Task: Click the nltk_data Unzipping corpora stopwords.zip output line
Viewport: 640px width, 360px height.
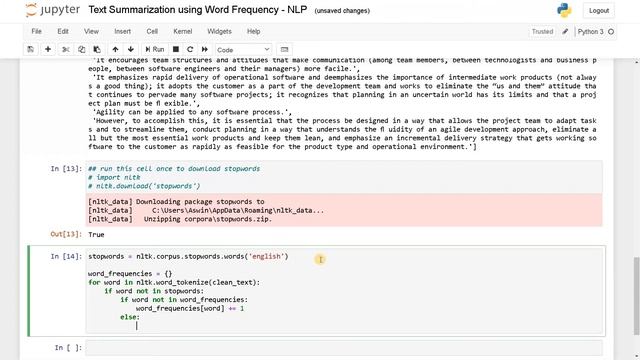Action: click(x=180, y=219)
